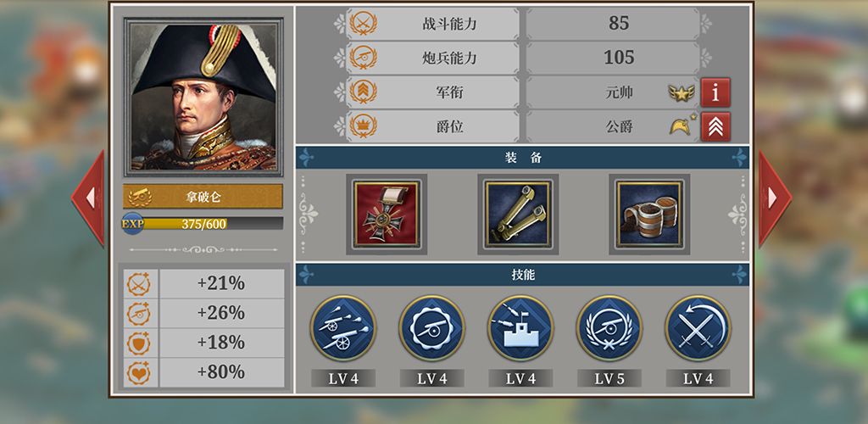Viewport: 868px width, 424px height.
Task: Click Napoleon's portrait image
Action: [x=203, y=97]
